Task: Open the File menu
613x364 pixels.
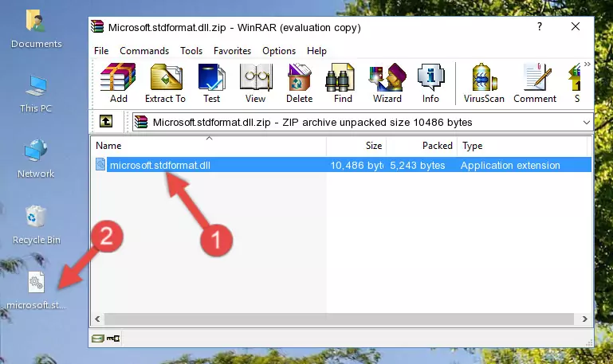Action: pos(101,51)
